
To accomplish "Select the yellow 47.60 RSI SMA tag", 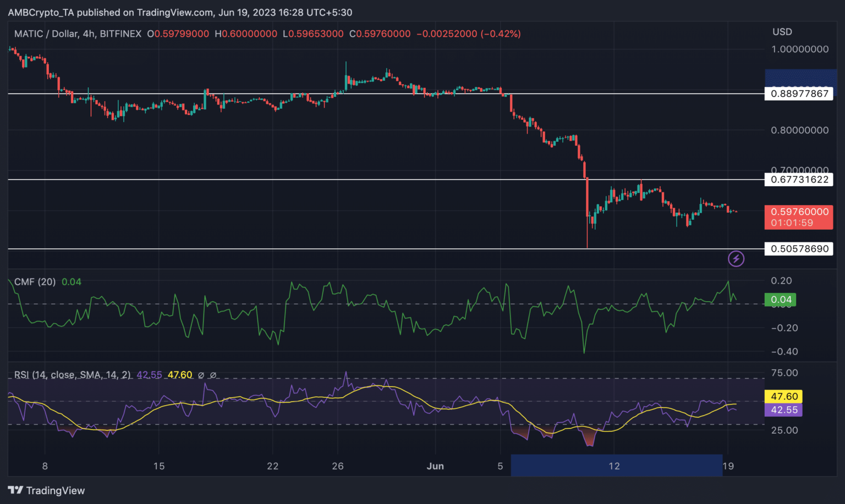I will 783,396.
